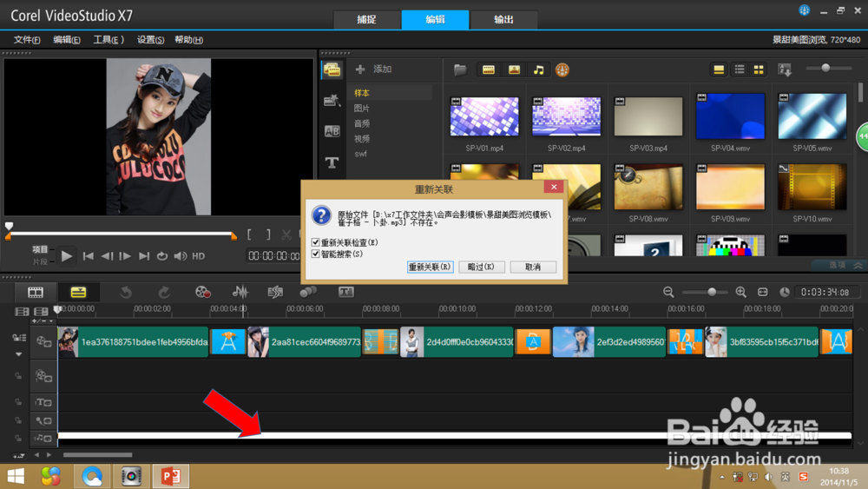The height and width of the screenshot is (489, 868).
Task: Click the Redo icon in timeline toolbar
Action: tap(164, 292)
